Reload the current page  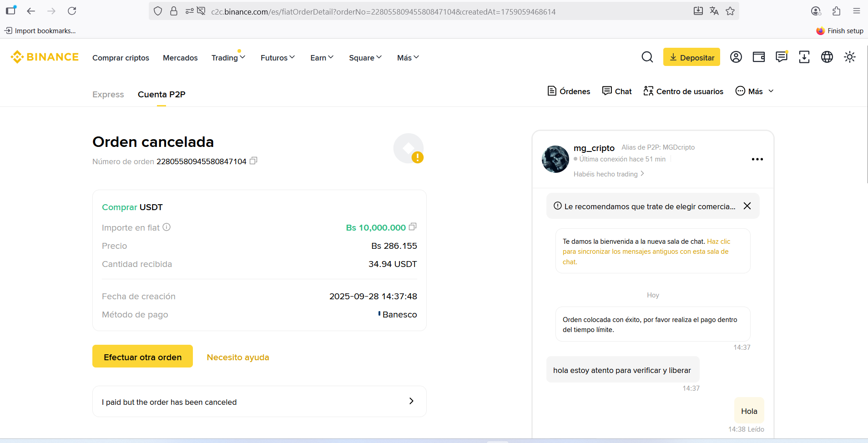click(x=72, y=11)
